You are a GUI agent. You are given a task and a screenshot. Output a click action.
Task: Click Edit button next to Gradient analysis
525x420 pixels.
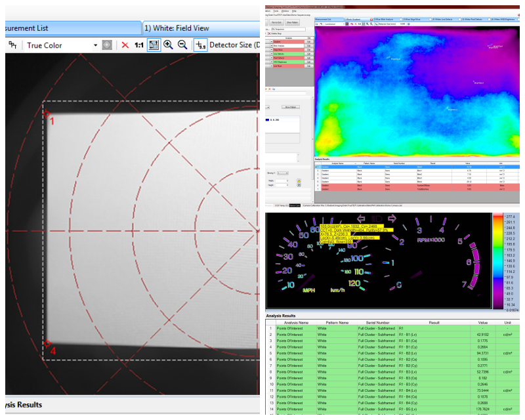tap(308, 42)
